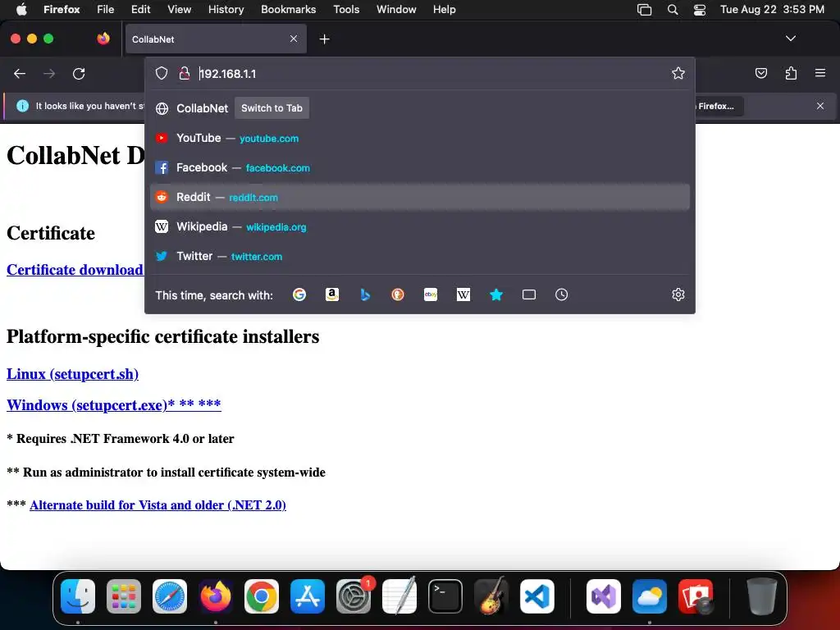
Task: Open System Settings in dock
Action: pyautogui.click(x=354, y=596)
